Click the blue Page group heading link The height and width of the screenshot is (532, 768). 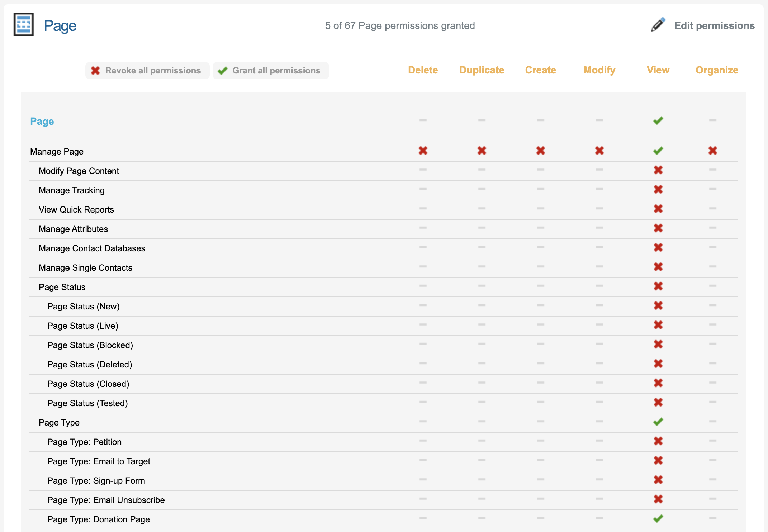pos(42,122)
